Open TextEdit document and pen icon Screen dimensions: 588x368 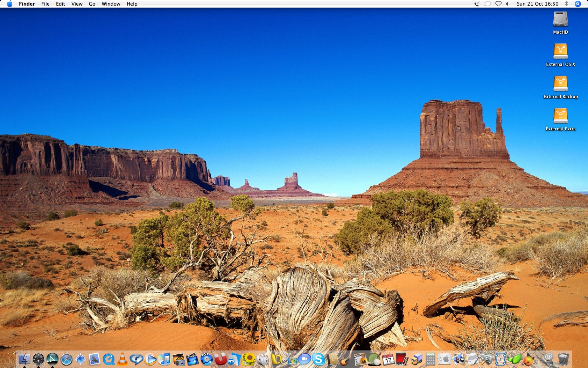click(x=472, y=359)
